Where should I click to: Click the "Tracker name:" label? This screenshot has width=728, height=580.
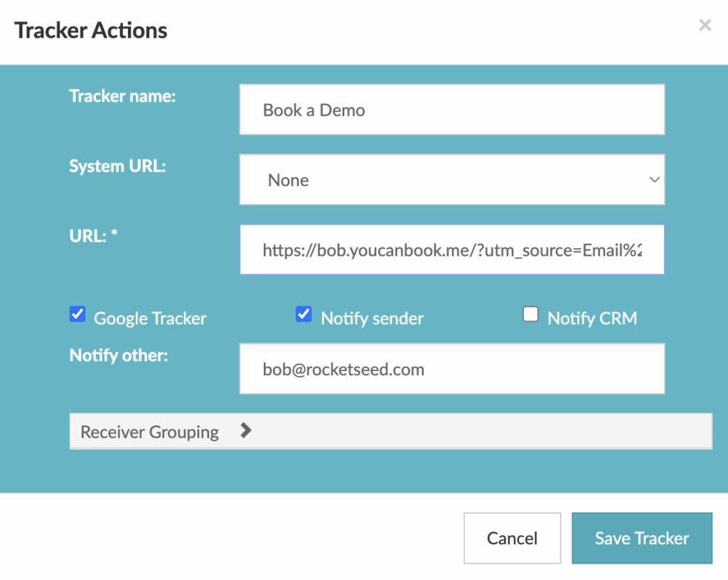[x=122, y=96]
